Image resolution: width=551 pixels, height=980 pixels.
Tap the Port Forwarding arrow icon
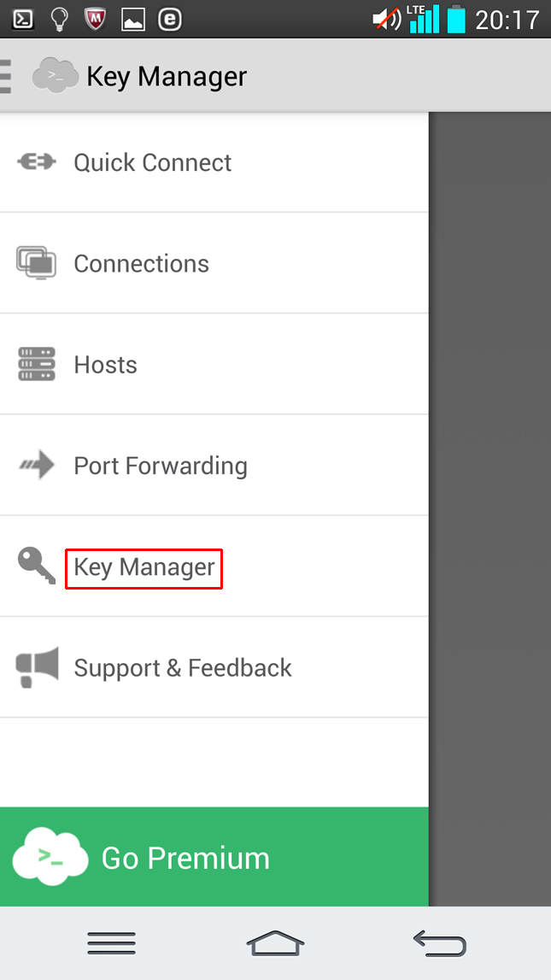point(36,465)
